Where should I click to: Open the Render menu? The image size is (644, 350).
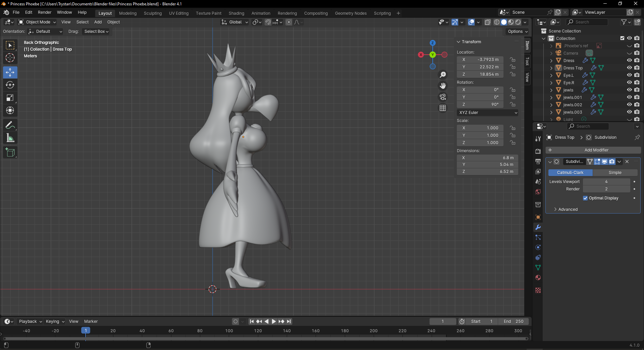[x=45, y=12]
